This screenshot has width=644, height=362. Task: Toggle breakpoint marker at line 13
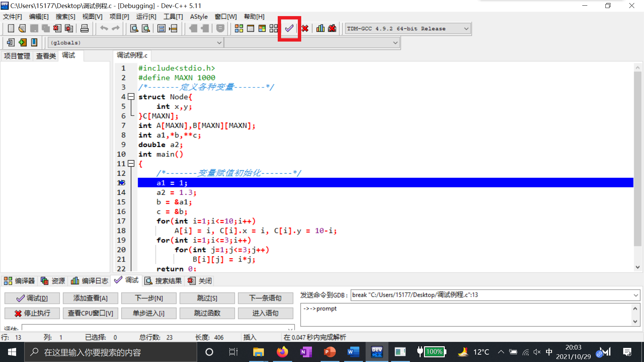121,183
